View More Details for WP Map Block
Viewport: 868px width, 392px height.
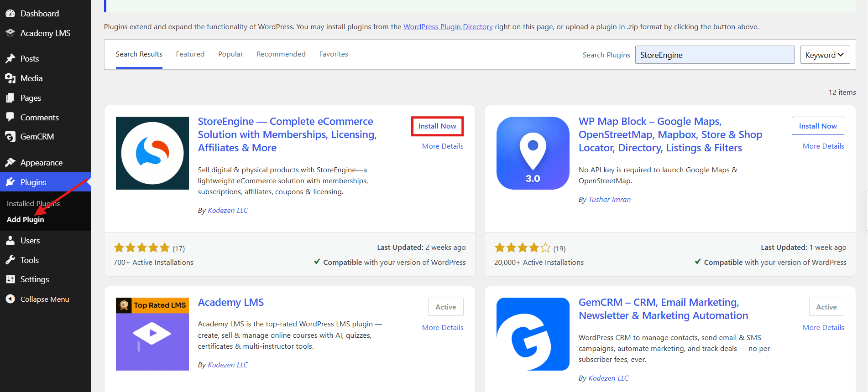tap(823, 146)
